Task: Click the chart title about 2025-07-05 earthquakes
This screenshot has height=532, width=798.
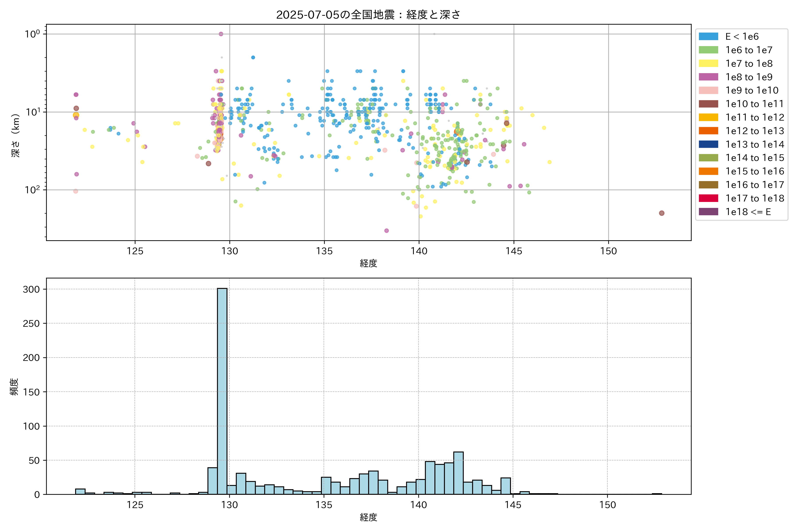Action: [x=368, y=15]
